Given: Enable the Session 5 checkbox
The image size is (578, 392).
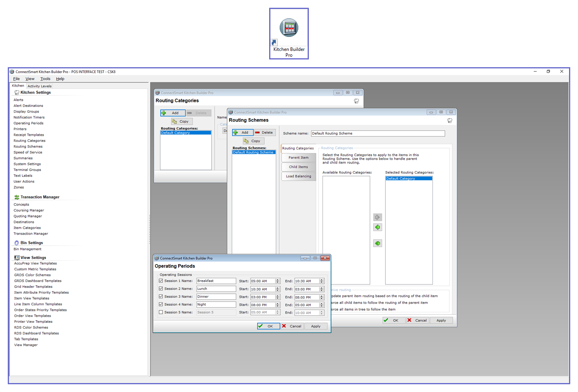Looking at the screenshot, I should 161,312.
